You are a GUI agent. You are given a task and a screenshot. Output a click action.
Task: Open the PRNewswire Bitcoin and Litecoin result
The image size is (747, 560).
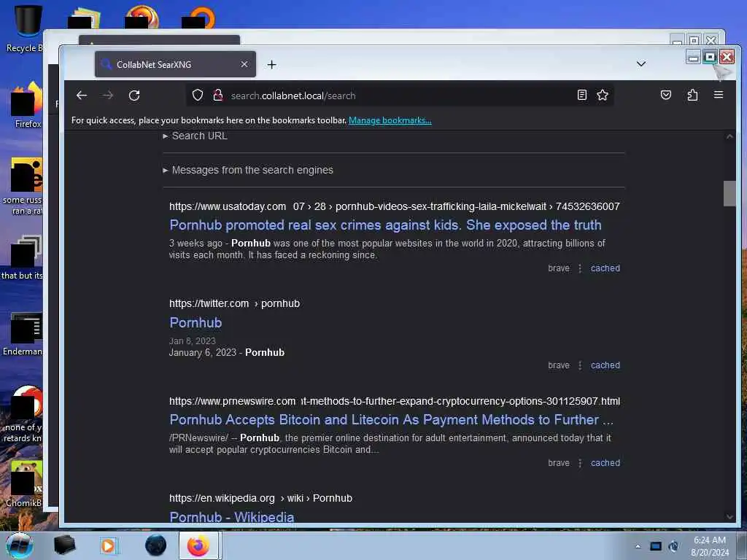tap(392, 419)
